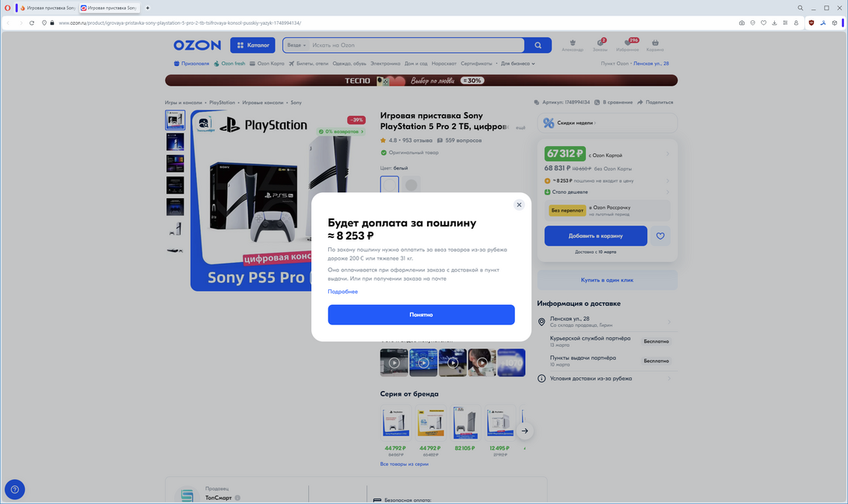This screenshot has height=504, width=848.
Task: Open the Избранное heart icon in header
Action: (x=628, y=44)
